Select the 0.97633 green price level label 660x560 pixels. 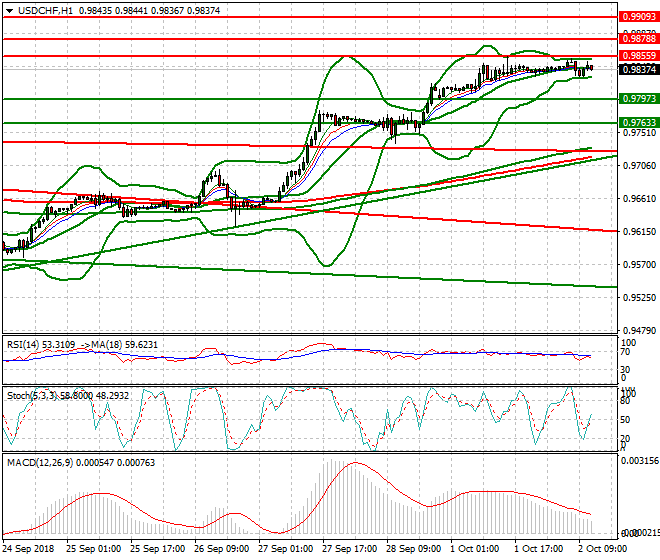(x=639, y=123)
